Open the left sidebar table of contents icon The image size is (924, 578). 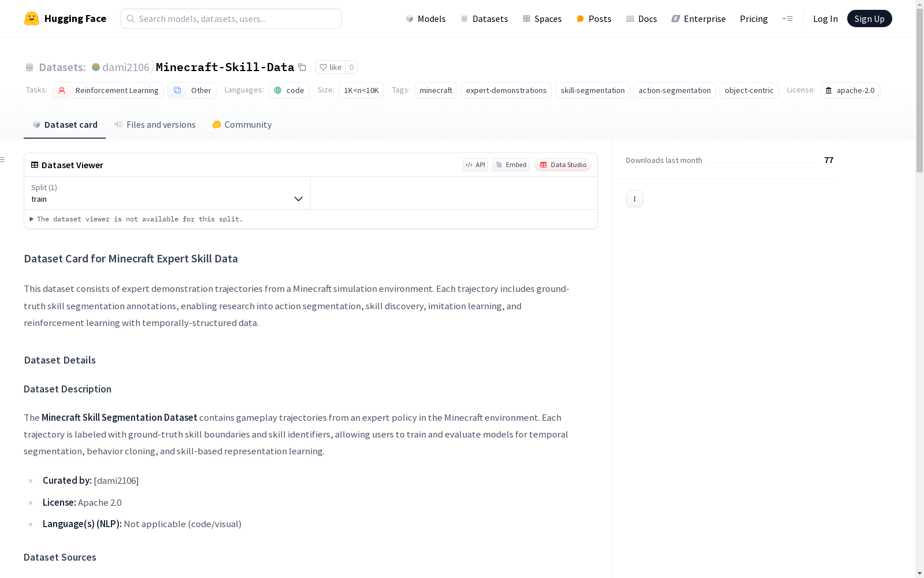pos(3,160)
